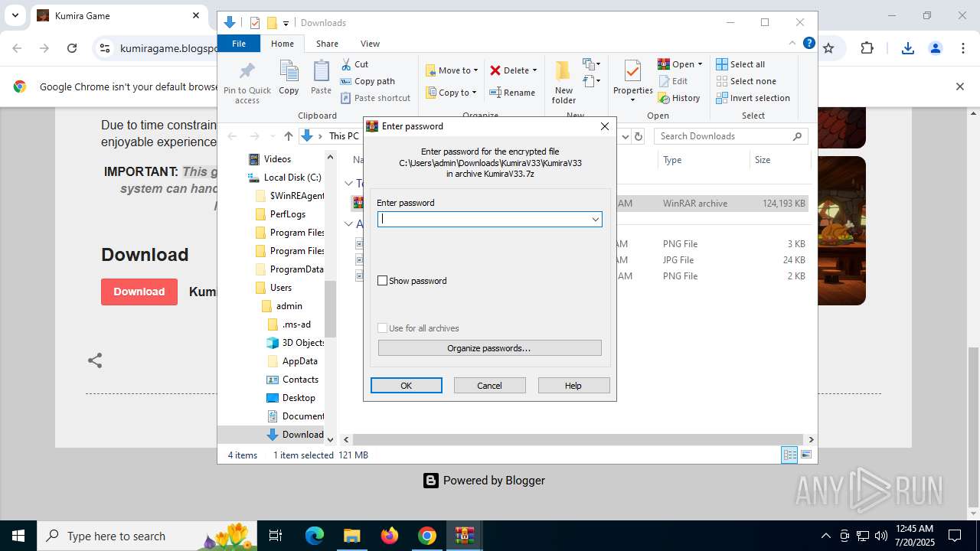This screenshot has height=551, width=980.
Task: Click Properties quick access toolbar icon
Action: [x=255, y=23]
